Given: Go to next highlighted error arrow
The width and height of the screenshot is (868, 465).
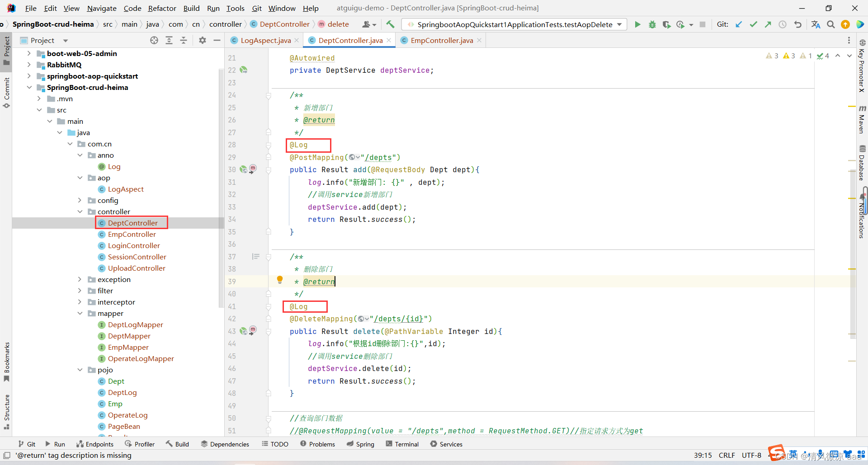Looking at the screenshot, I should (849, 56).
